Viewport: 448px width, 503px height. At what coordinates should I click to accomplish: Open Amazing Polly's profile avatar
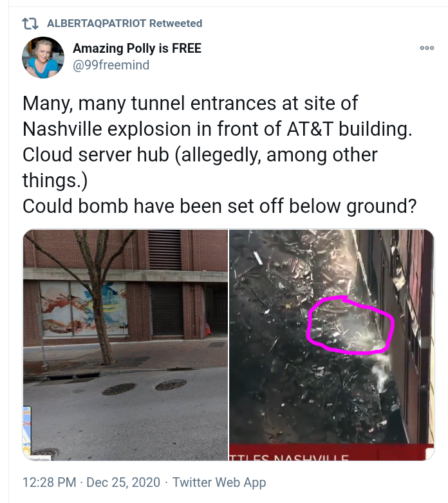coord(43,57)
